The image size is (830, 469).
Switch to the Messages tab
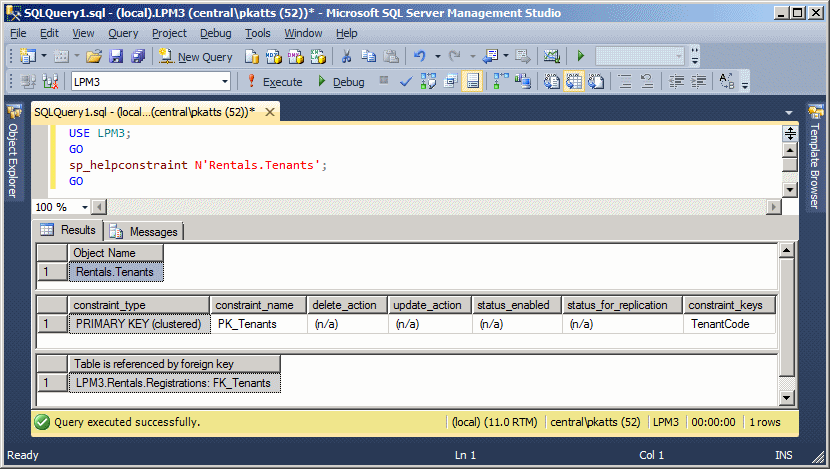[x=144, y=232]
